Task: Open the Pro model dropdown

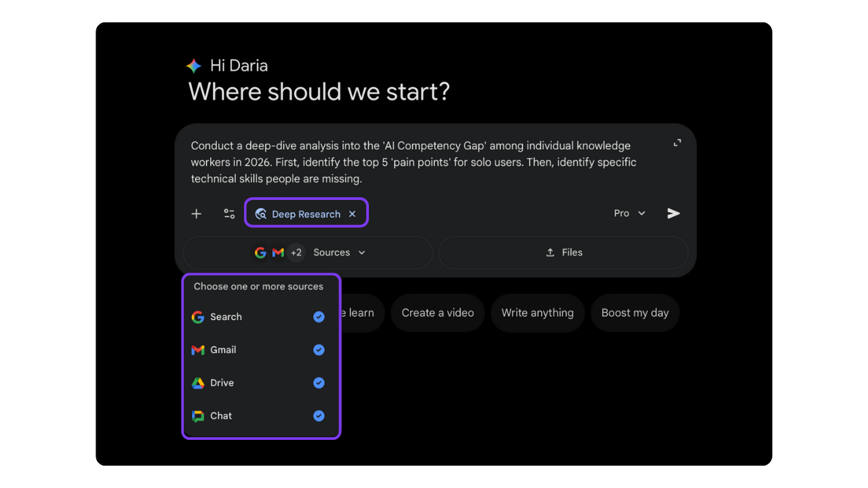Action: tap(628, 213)
